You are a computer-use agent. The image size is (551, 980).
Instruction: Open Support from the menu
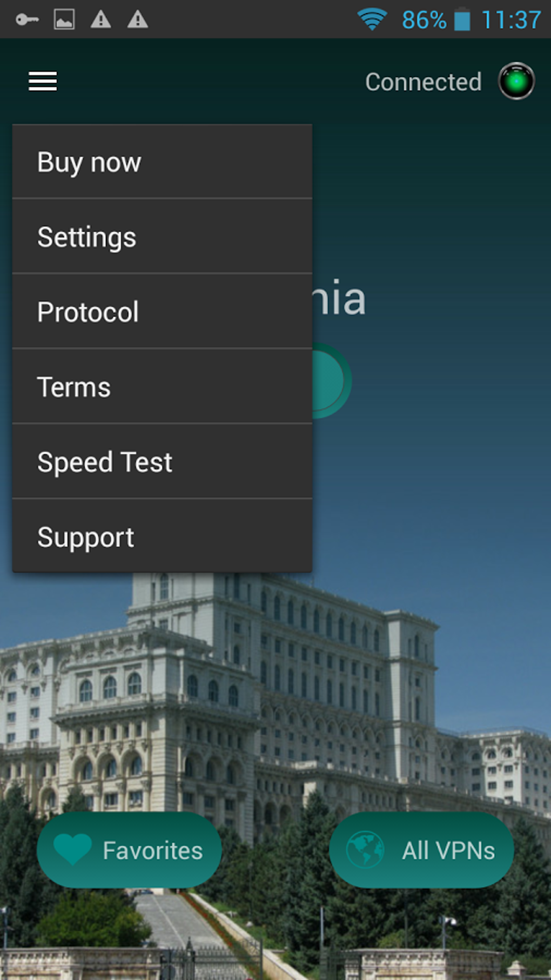162,536
